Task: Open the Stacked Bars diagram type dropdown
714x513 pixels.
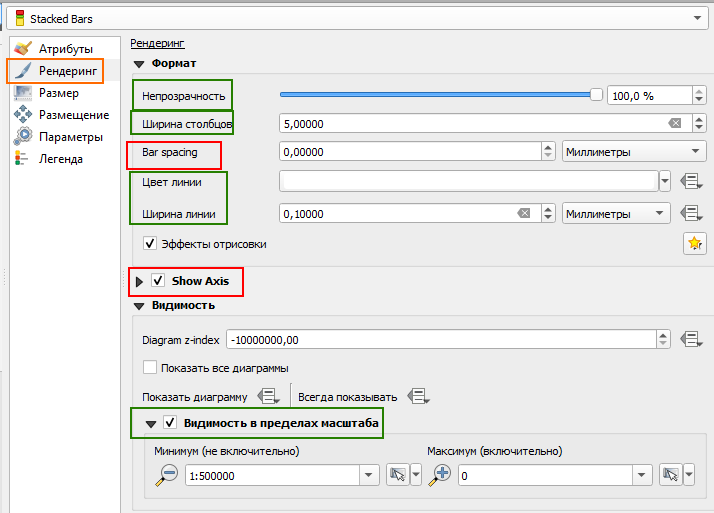Action: pyautogui.click(x=695, y=18)
